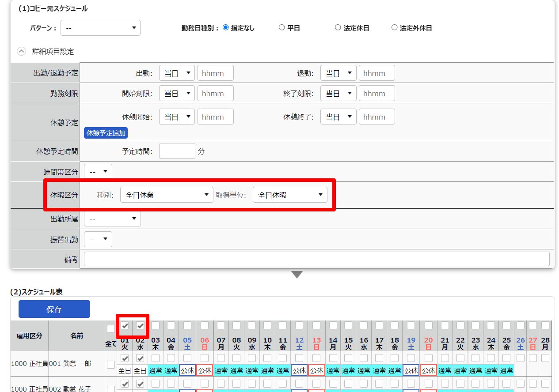Image resolution: width=559 pixels, height=392 pixels.
Task: Check the 06 日 column header checkbox
Action: (x=205, y=325)
